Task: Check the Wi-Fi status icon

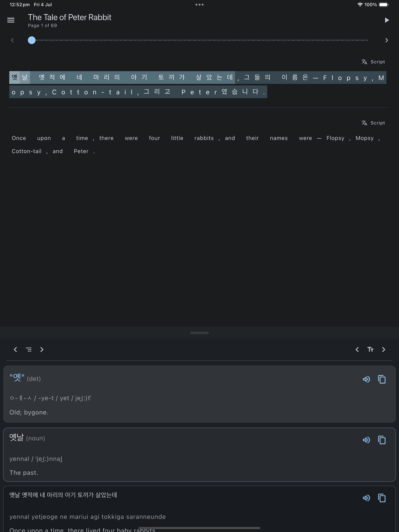Action: pyautogui.click(x=360, y=5)
